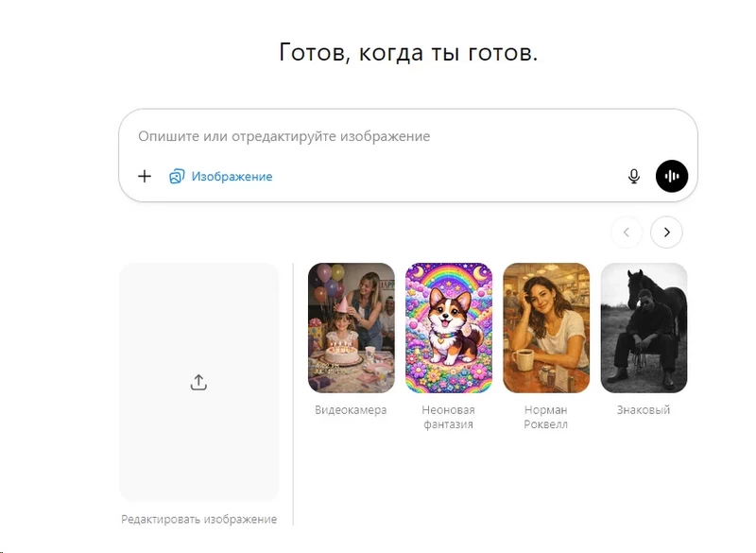Click the Готов, когда ты готов heading
The image size is (756, 553).
pos(408,53)
